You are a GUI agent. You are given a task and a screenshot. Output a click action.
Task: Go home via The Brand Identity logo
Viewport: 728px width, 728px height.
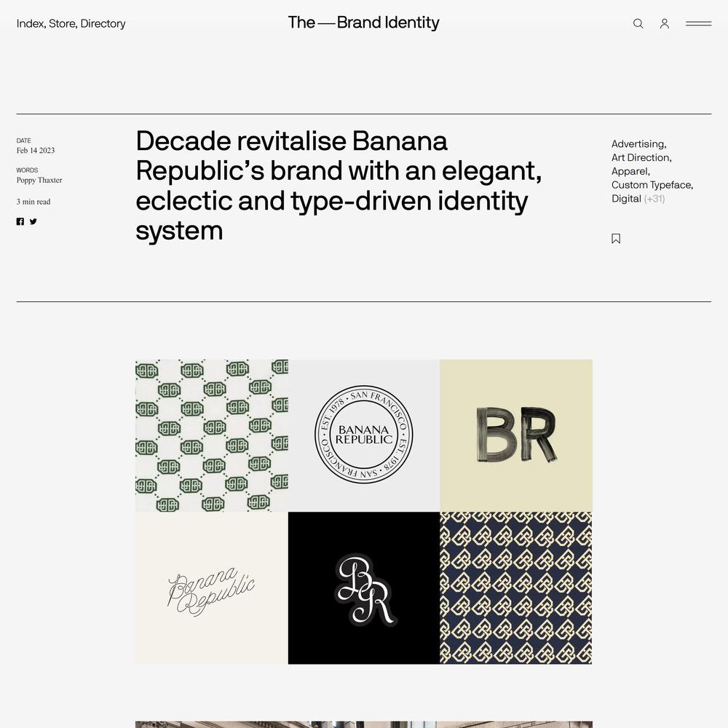363,23
